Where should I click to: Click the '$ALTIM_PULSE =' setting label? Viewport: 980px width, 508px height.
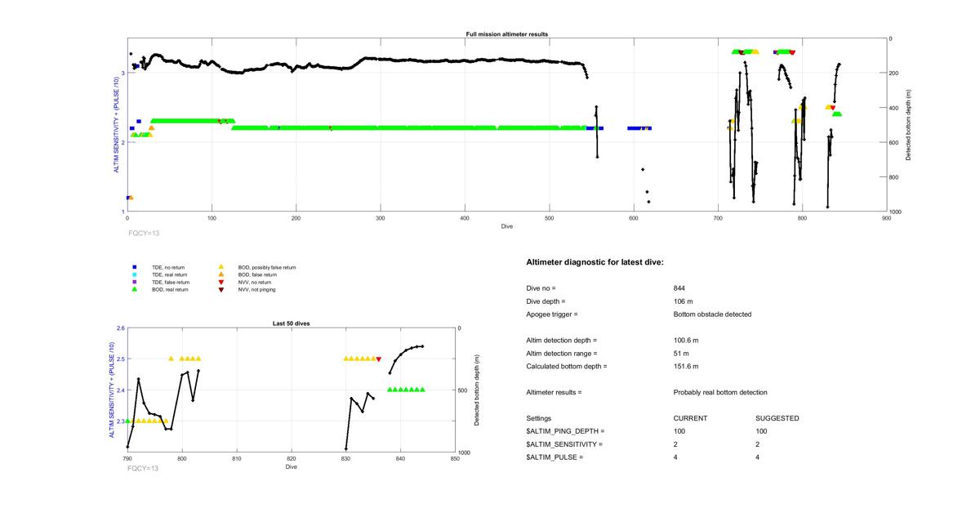click(x=555, y=457)
